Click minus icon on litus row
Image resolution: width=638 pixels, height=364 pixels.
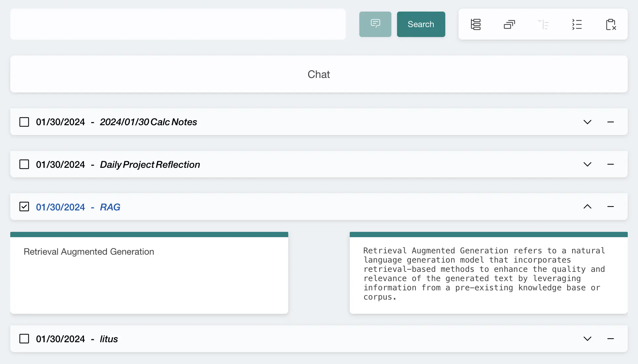coord(611,339)
